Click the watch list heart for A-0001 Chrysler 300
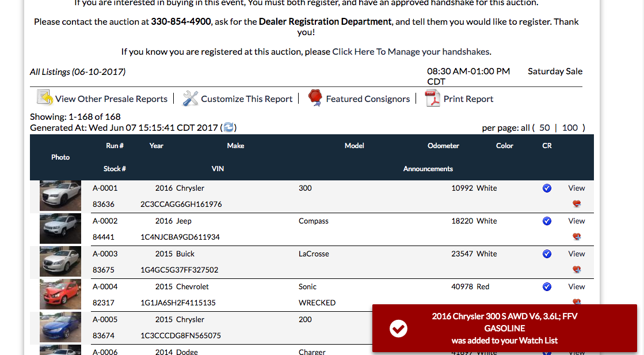The width and height of the screenshot is (644, 355). tap(577, 203)
